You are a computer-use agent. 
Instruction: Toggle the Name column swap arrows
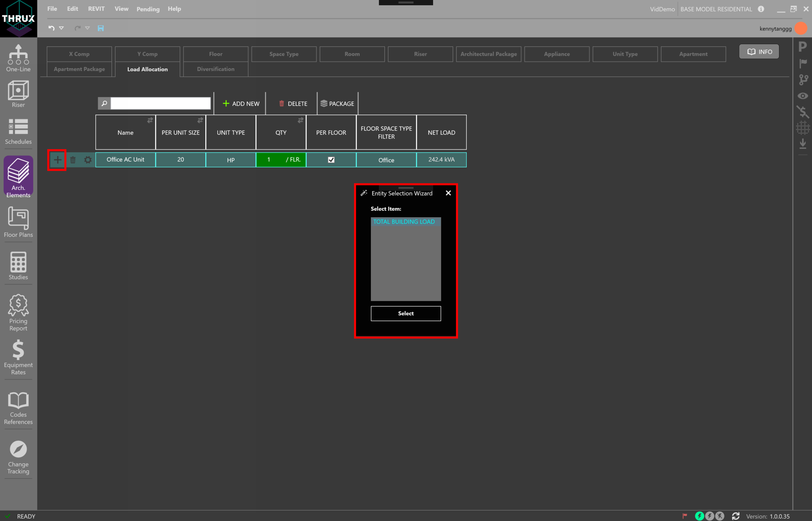click(150, 120)
